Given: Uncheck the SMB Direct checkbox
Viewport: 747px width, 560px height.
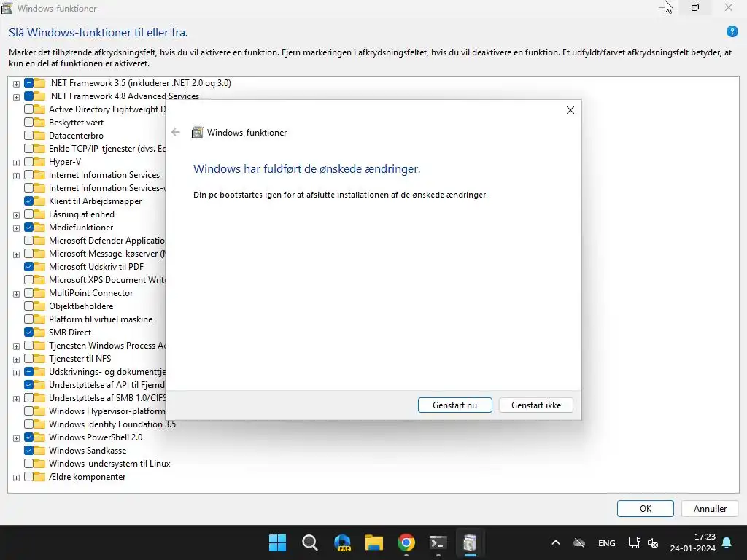Looking at the screenshot, I should tap(28, 332).
